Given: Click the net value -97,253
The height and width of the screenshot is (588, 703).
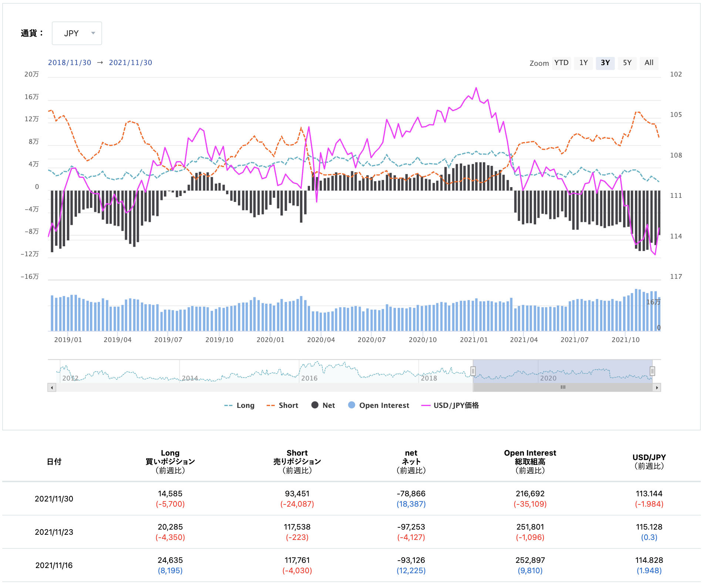Looking at the screenshot, I should pos(411,527).
